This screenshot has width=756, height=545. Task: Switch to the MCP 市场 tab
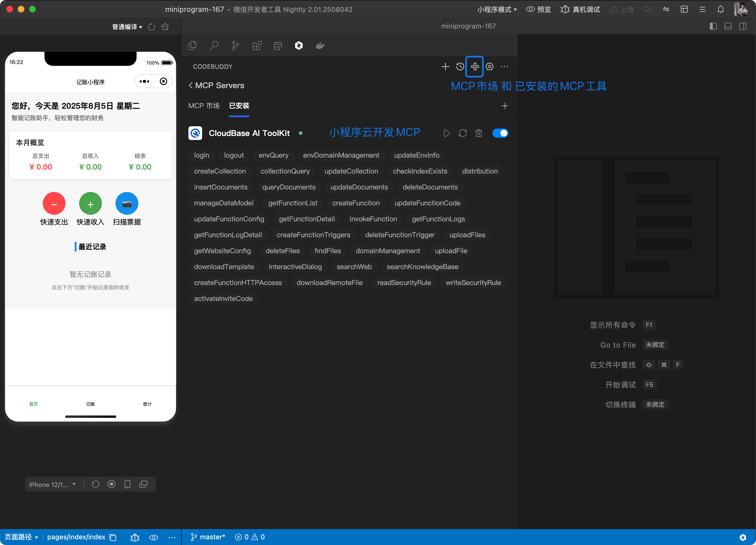[204, 106]
